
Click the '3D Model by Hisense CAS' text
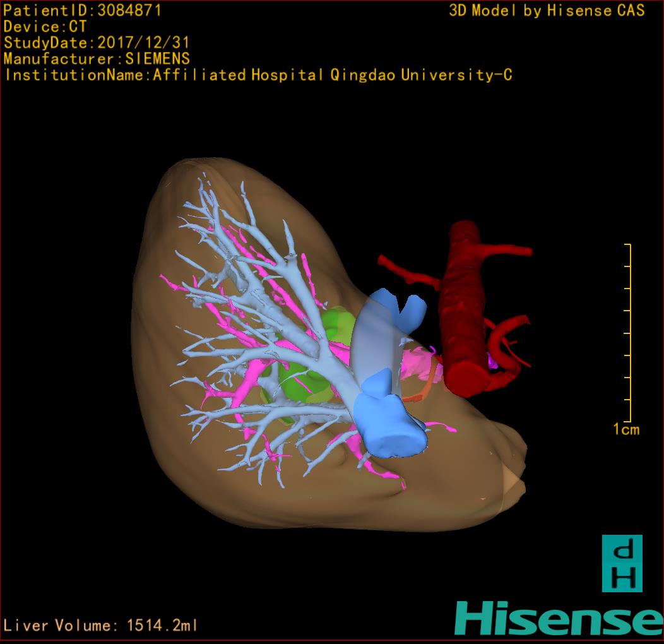coord(547,11)
